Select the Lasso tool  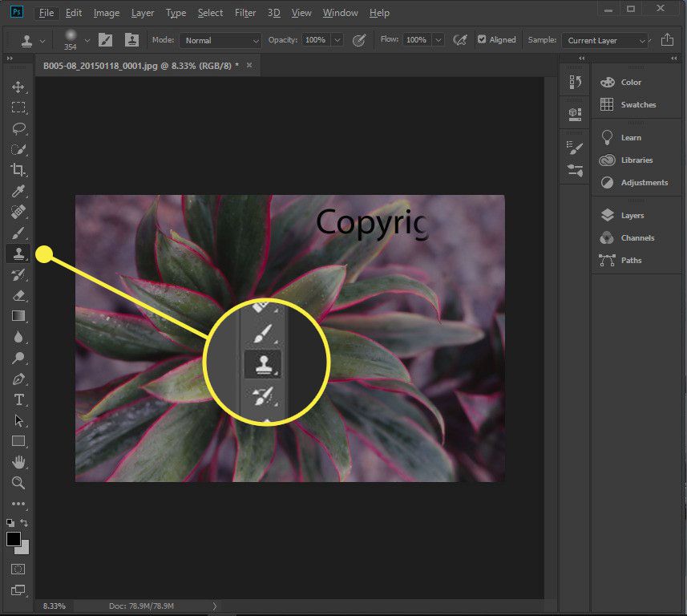pyautogui.click(x=18, y=128)
